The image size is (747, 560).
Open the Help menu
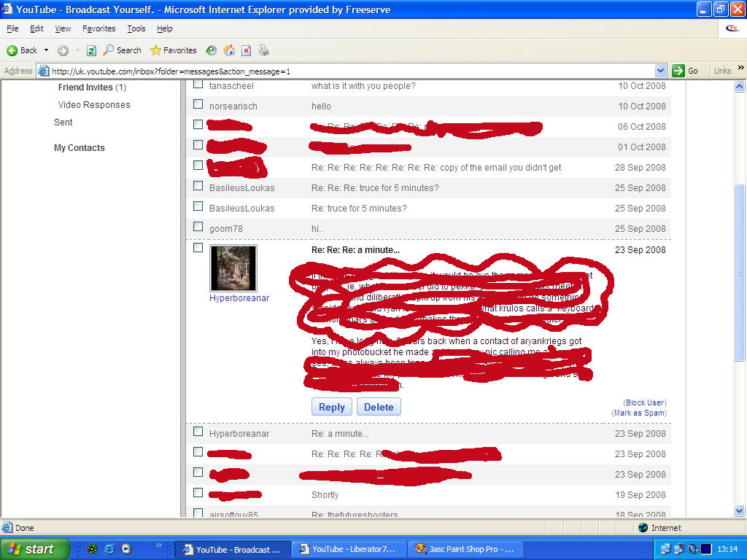(x=165, y=28)
